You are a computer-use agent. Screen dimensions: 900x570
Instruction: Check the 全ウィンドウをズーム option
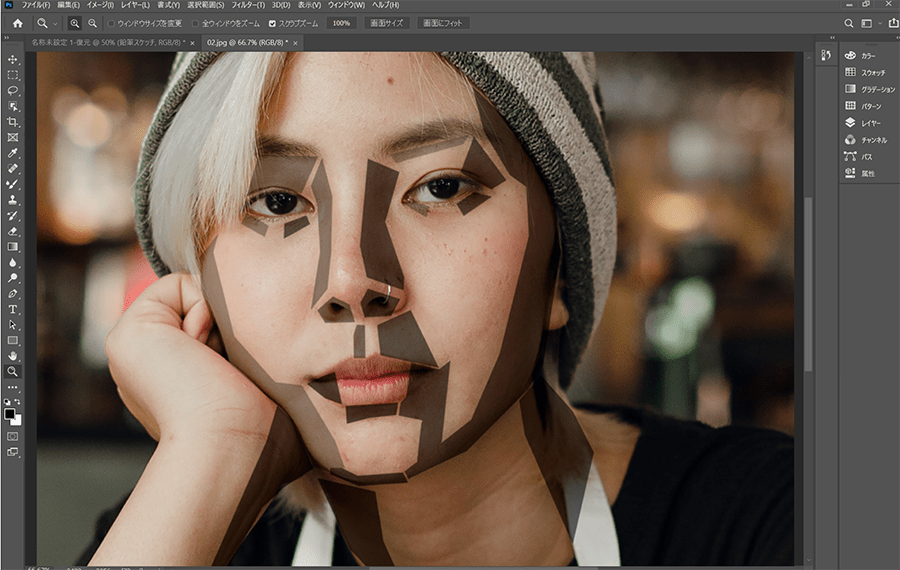point(196,23)
